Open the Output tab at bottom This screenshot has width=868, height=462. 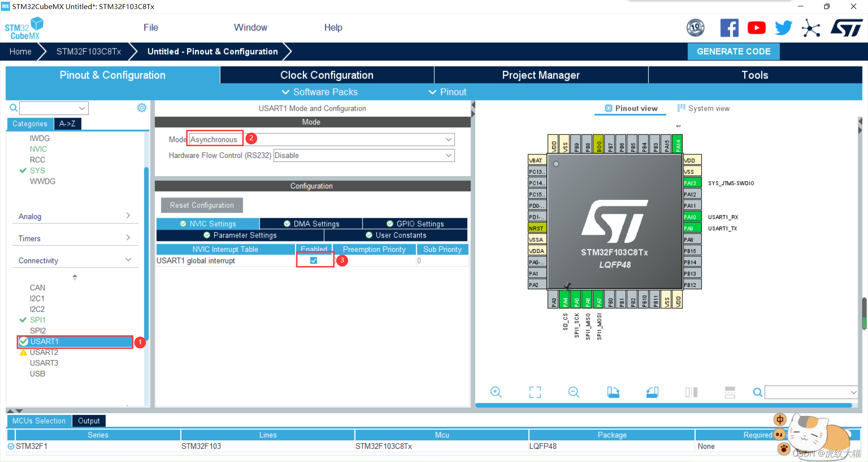(x=89, y=421)
